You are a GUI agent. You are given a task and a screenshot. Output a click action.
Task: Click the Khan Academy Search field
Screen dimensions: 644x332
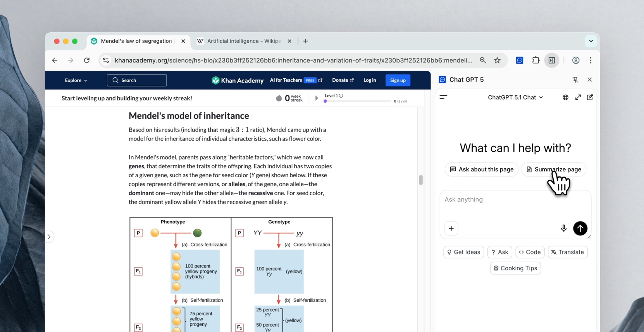(137, 80)
